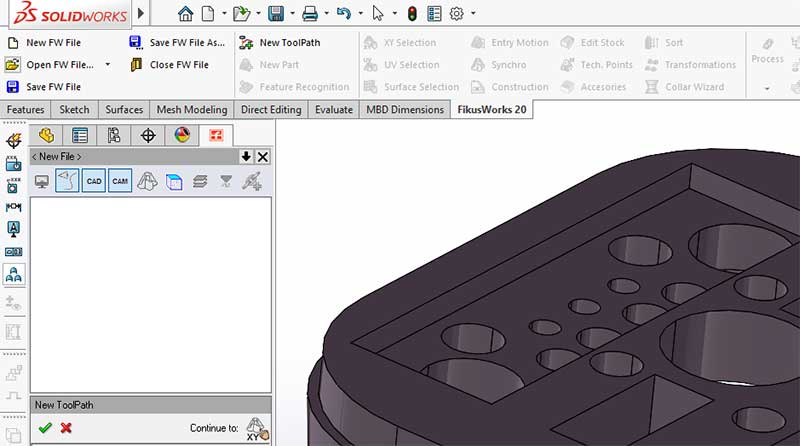
Task: Open the dropdown beside the new document icon
Action: coord(223,14)
